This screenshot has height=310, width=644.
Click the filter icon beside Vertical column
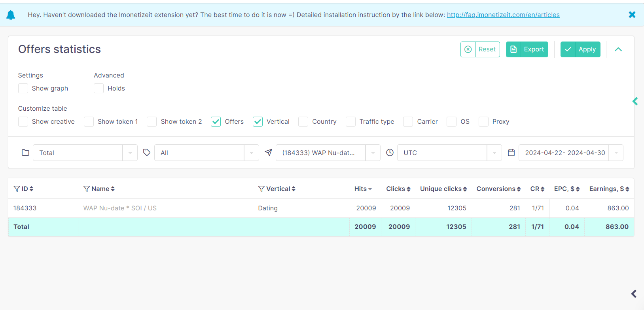click(x=261, y=189)
